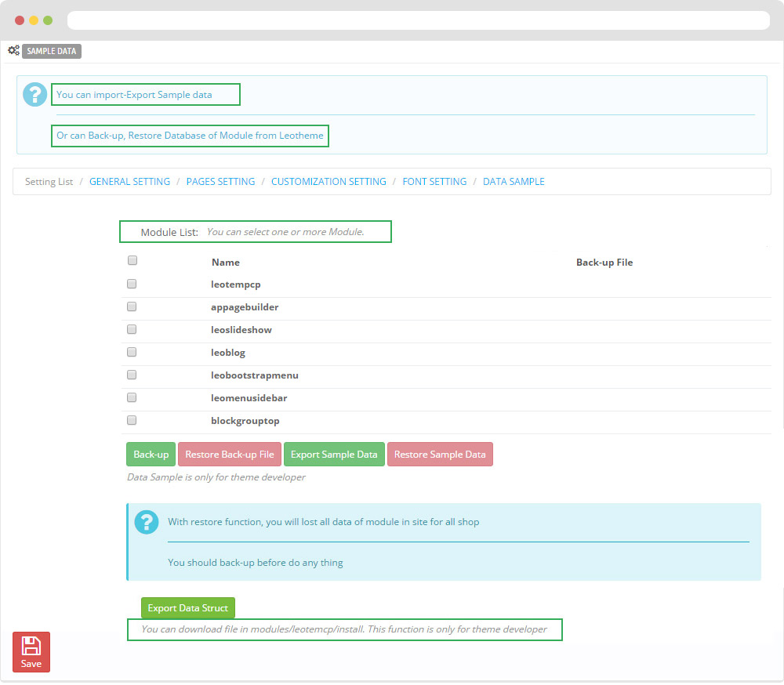
Task: Check the leomenusidebar module checkbox
Action: (x=132, y=398)
